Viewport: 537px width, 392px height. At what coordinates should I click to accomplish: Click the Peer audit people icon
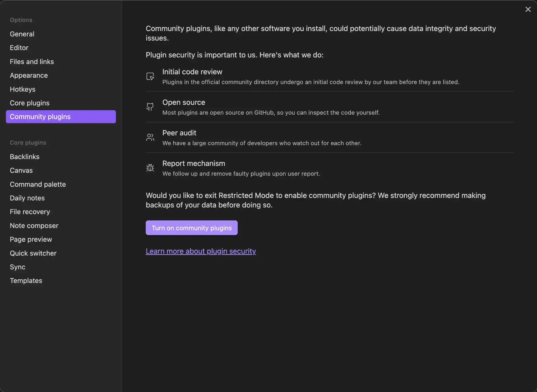point(150,137)
